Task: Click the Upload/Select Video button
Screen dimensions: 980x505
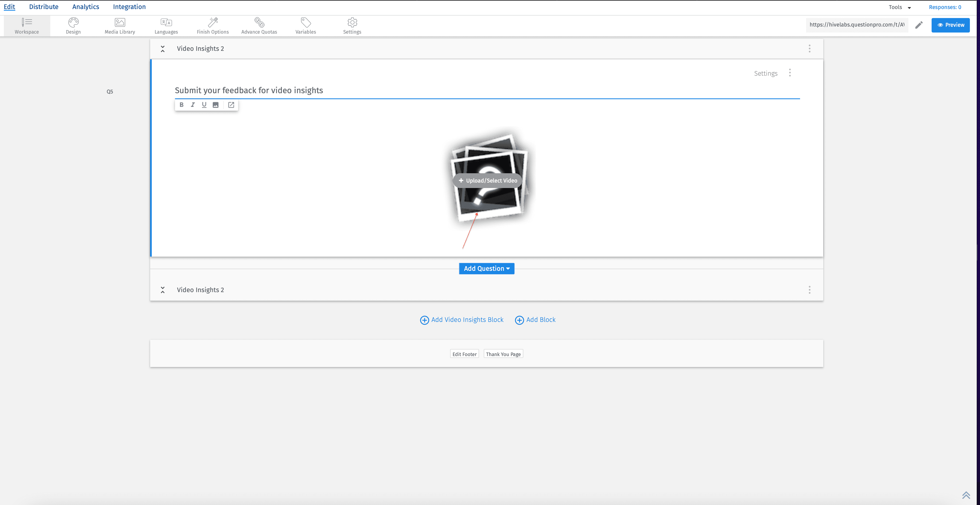Action: (487, 180)
